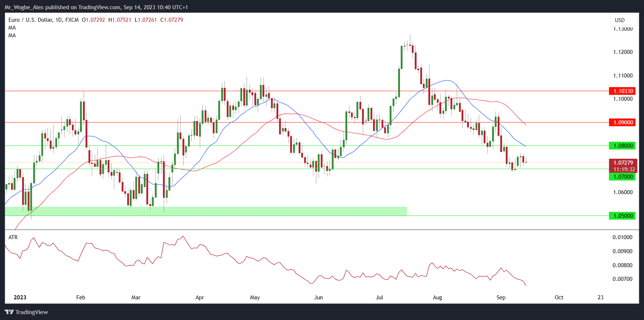Image resolution: width=644 pixels, height=320 pixels.
Task: Click the 0.00800 ATR scale value
Action: pos(623,265)
